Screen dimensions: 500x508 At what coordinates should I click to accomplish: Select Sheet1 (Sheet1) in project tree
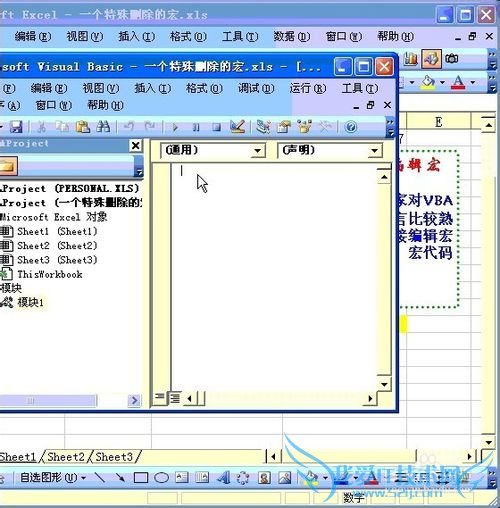click(x=57, y=231)
